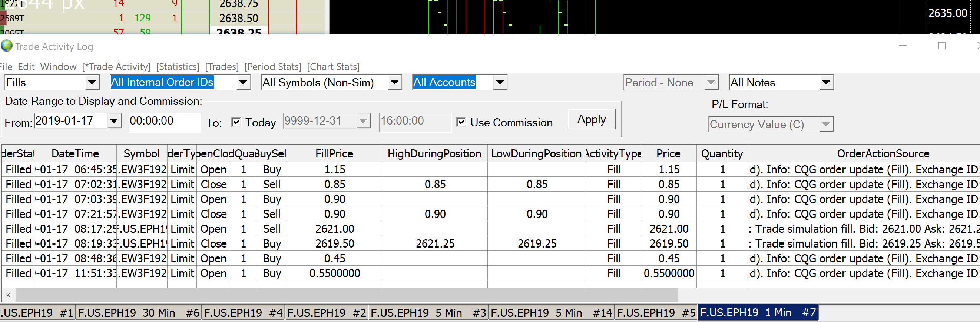The width and height of the screenshot is (980, 322).
Task: Disable the Use Commission checkbox
Action: pyautogui.click(x=461, y=122)
